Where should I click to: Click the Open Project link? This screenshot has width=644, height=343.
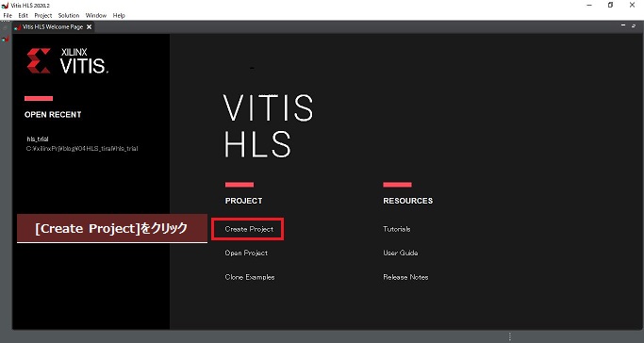[x=246, y=253]
